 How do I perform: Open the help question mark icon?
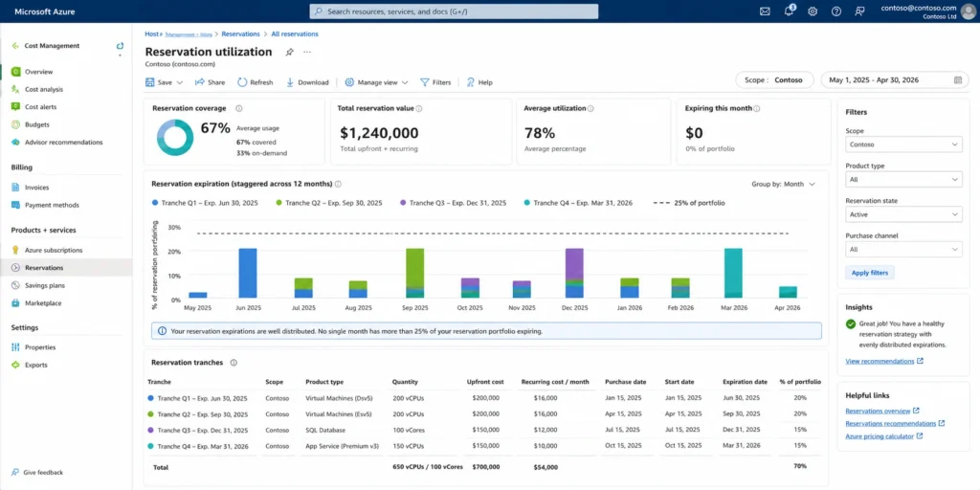pos(836,11)
